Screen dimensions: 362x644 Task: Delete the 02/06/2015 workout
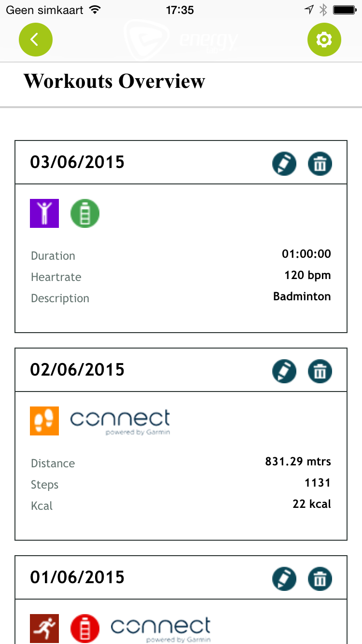[320, 371]
